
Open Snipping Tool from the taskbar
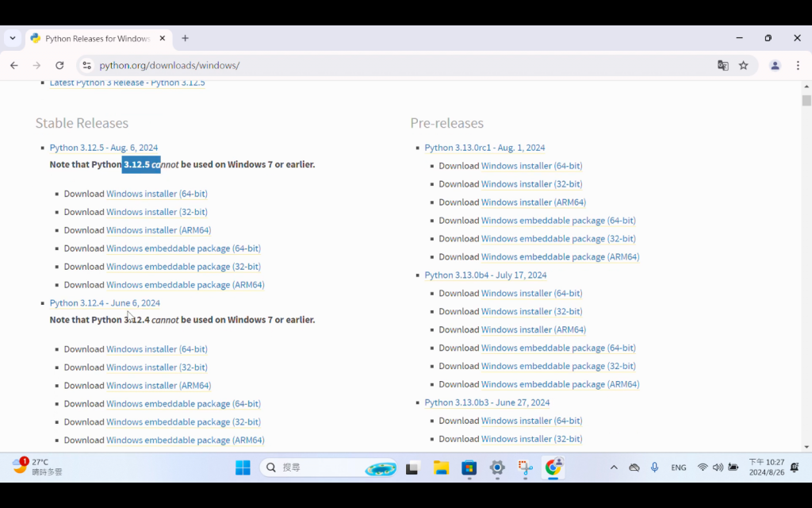click(525, 468)
